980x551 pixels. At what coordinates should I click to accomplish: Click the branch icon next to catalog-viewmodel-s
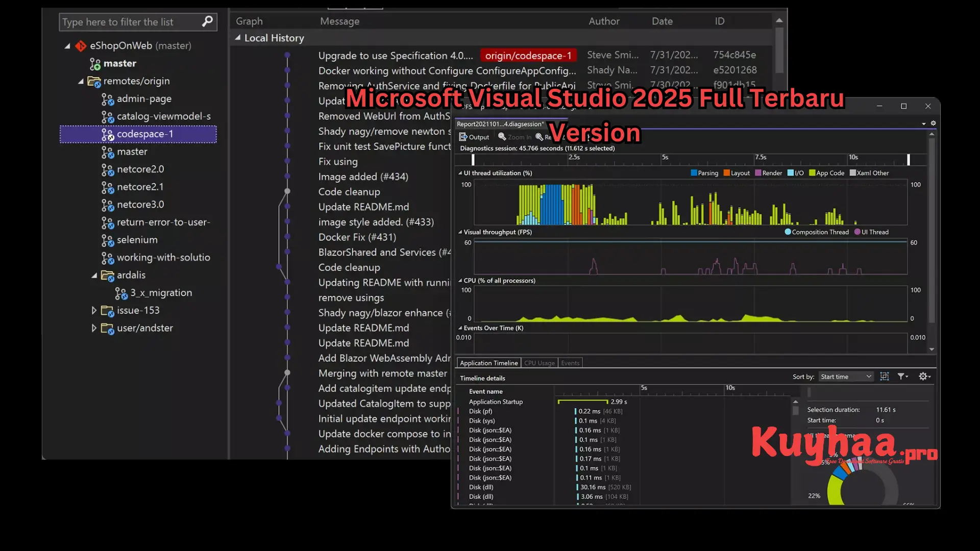[107, 117]
